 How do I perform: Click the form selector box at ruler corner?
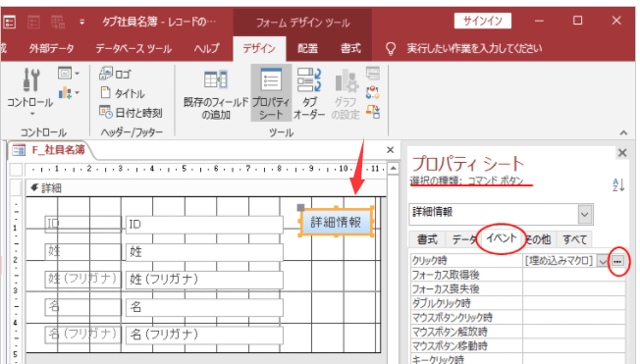(x=16, y=169)
